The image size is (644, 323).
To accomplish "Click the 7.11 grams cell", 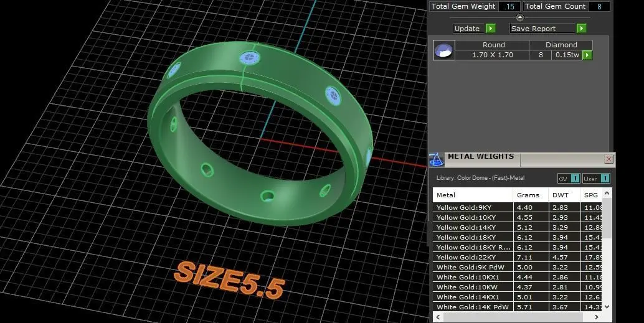I will point(531,257).
